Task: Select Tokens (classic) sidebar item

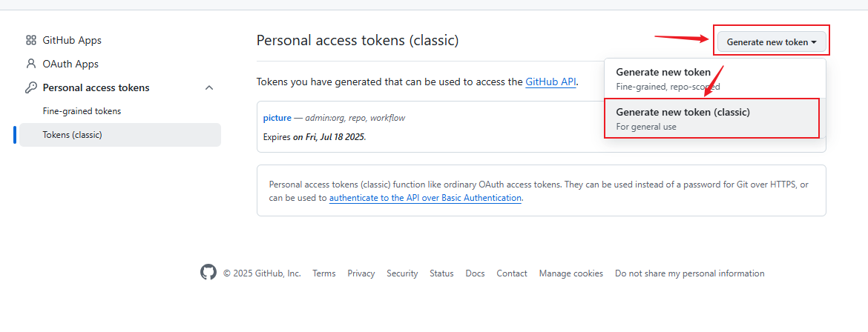Action: [120, 134]
